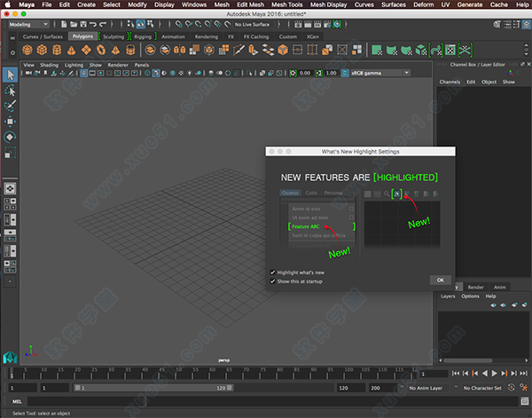Create a new scene file
This screenshot has width=532, height=418.
tap(64, 24)
